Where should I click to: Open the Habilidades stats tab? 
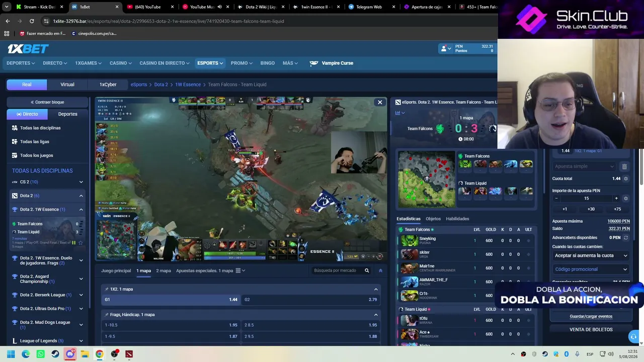(457, 219)
